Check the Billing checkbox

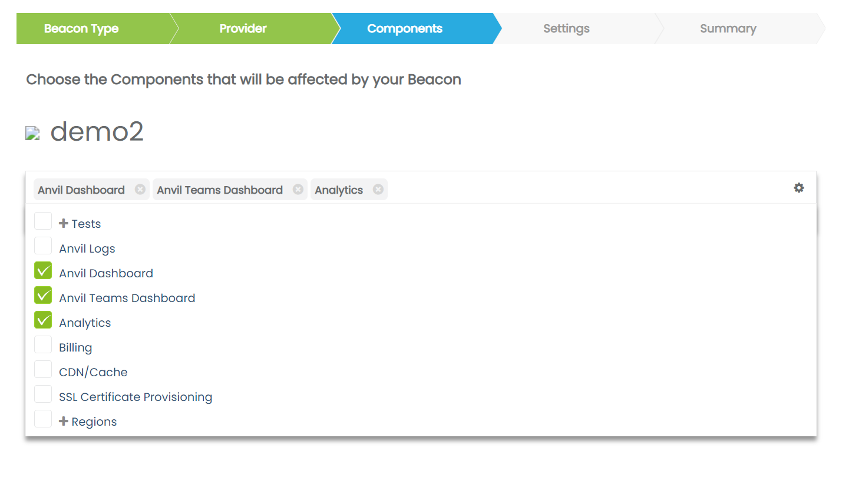click(x=43, y=344)
